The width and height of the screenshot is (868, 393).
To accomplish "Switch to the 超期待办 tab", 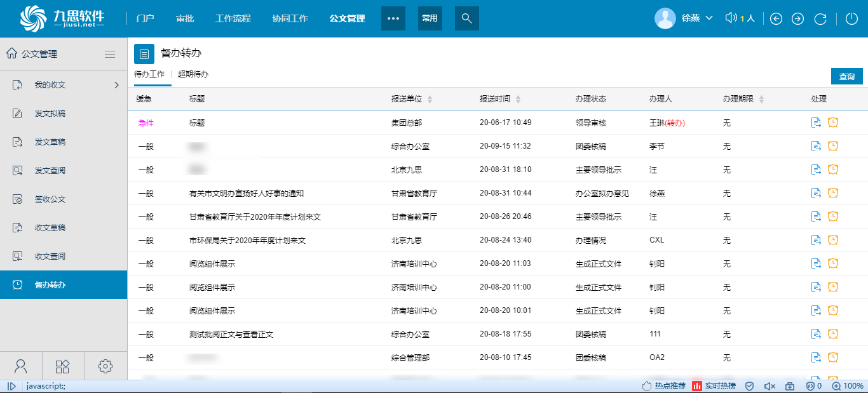I will tap(193, 74).
